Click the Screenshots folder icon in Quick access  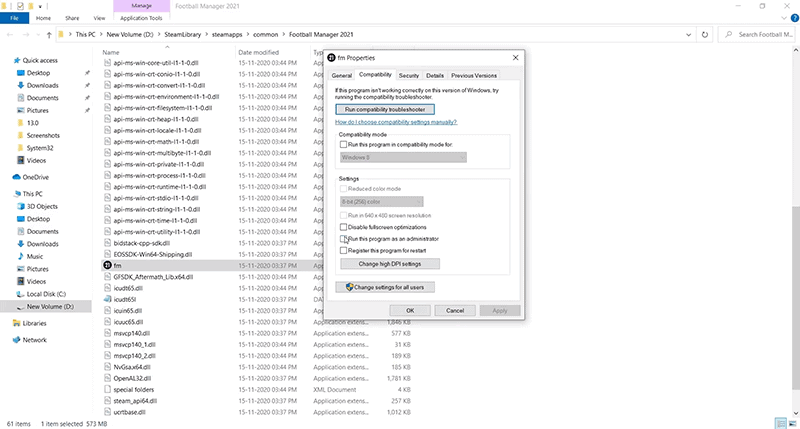(20, 135)
